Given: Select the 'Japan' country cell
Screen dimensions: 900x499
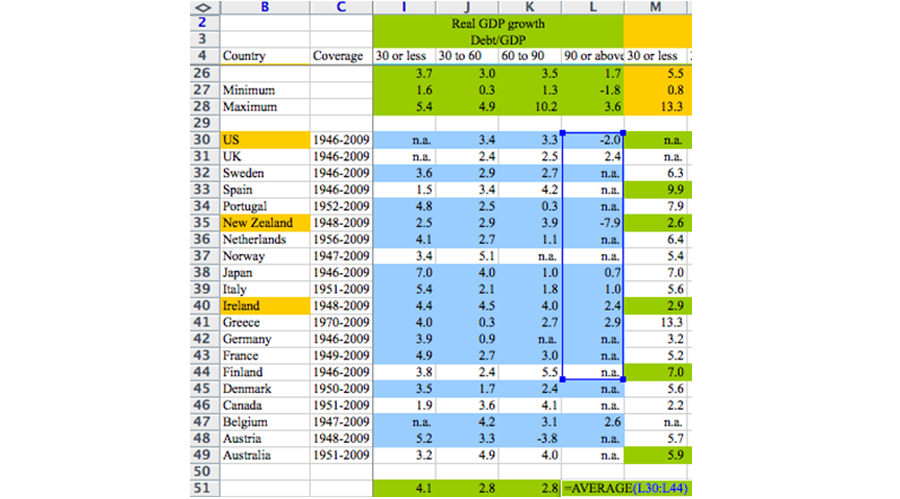Looking at the screenshot, I should tap(265, 273).
